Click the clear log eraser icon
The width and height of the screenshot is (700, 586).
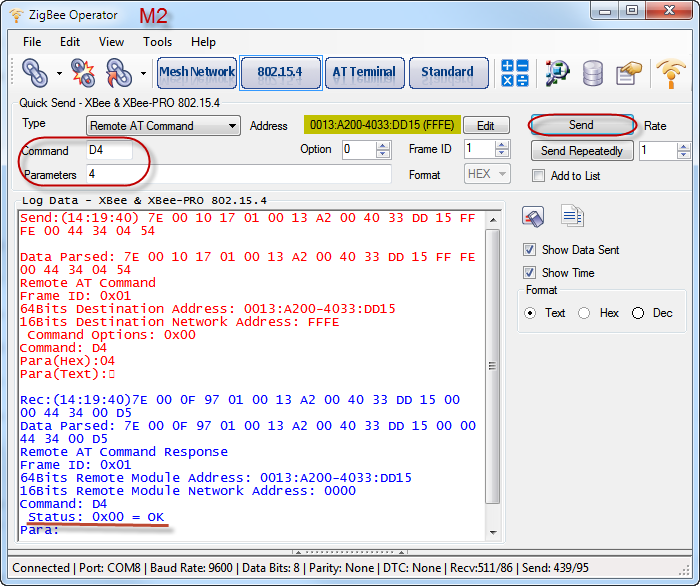[533, 216]
